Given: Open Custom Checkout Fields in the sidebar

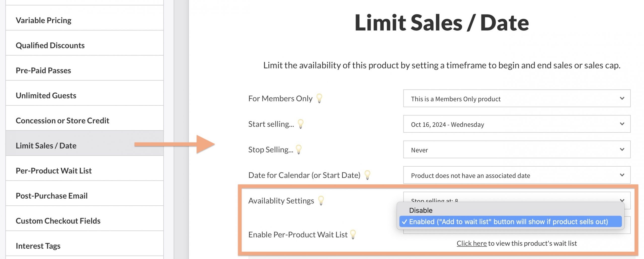Looking at the screenshot, I should 58,221.
